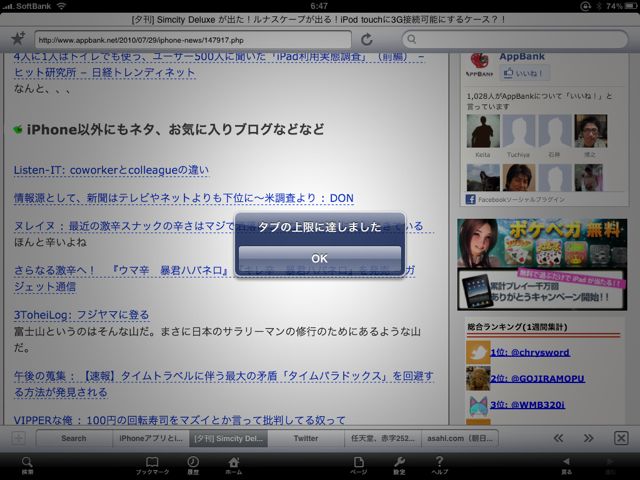Click the AppBank いいね! like button
The width and height of the screenshot is (640, 480).
click(524, 73)
